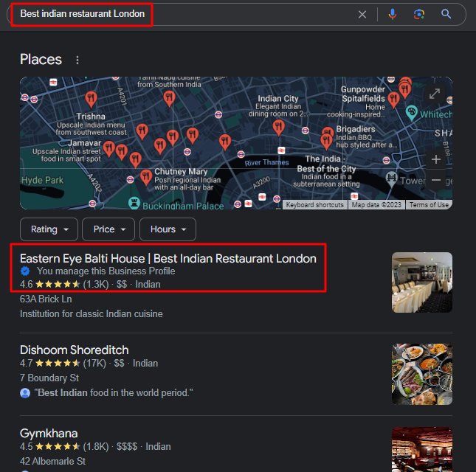Viewport: 476px width, 472px height.
Task: Click the Keyboard shortcuts map button
Action: [314, 205]
